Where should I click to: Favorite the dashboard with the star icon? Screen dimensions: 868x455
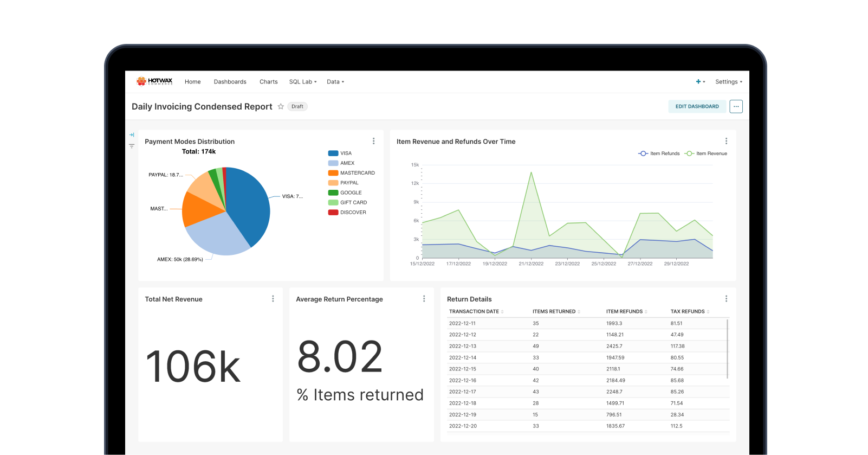pos(281,106)
